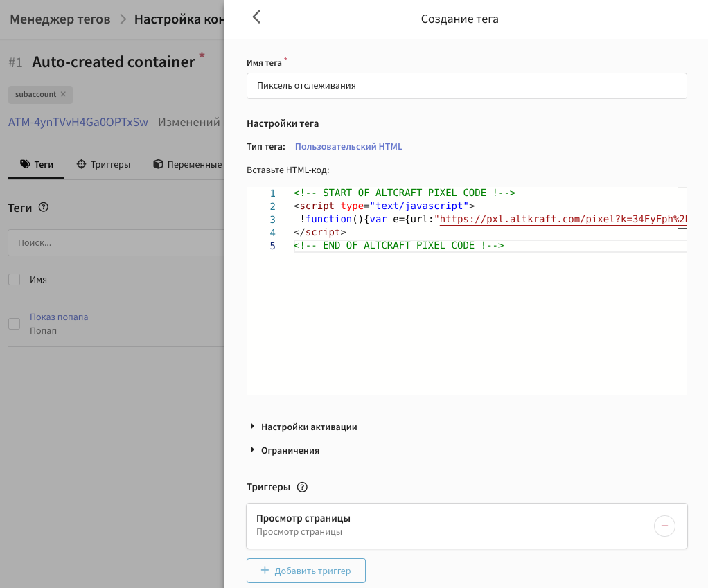
Task: Switch to the Триггеры tab
Action: (103, 164)
